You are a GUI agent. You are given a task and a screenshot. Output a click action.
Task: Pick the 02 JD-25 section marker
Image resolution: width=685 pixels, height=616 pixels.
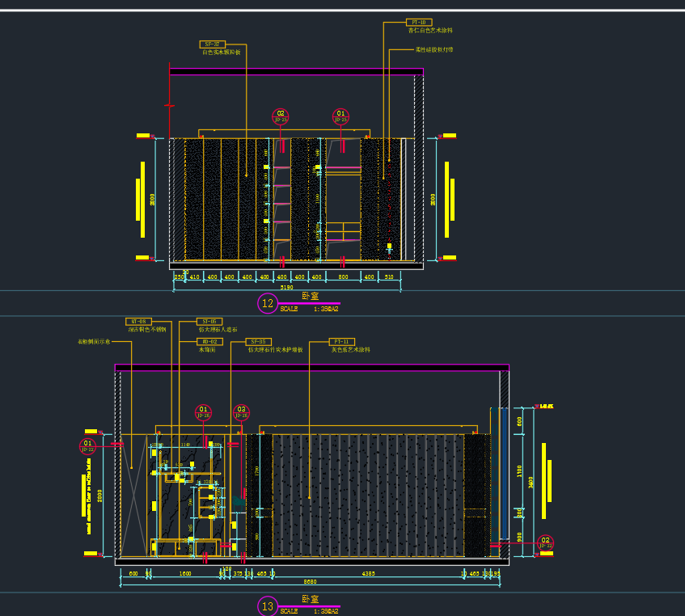point(281,116)
